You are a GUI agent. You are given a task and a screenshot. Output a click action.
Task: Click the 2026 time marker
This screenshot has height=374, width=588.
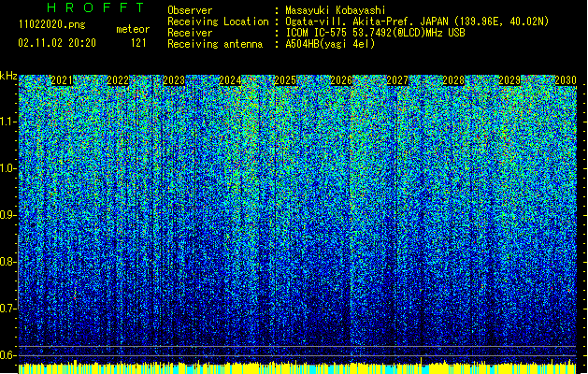(341, 80)
